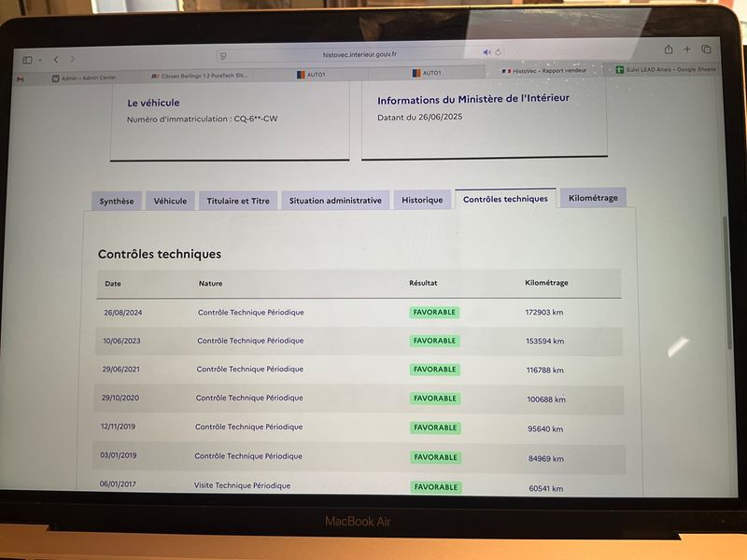Screen dimensions: 747x560
Task: Click the FAVORABLE badge for 26/08/2024
Action: (x=434, y=313)
